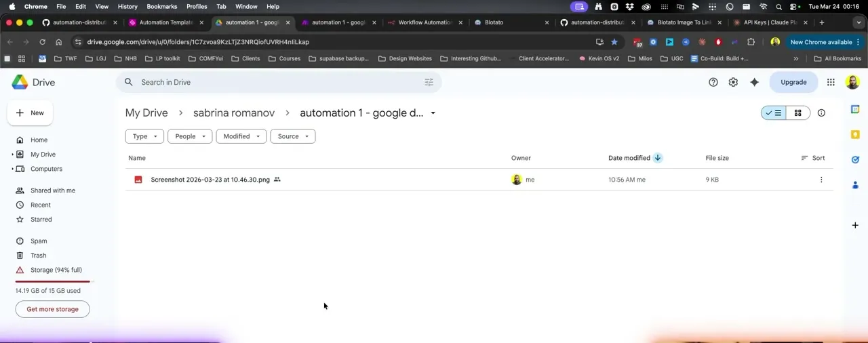The height and width of the screenshot is (343, 868).
Task: Switch to the Workflow Automation tab
Action: point(425,22)
